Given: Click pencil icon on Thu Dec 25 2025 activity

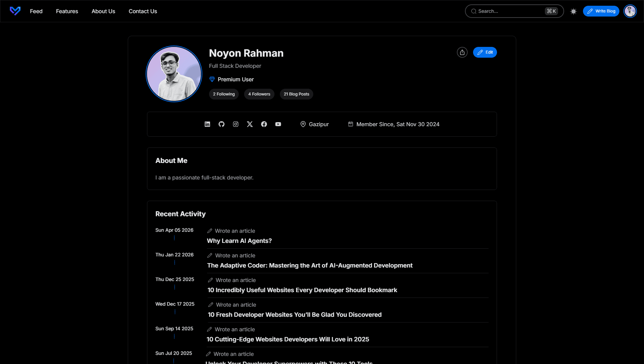Looking at the screenshot, I should (x=210, y=280).
